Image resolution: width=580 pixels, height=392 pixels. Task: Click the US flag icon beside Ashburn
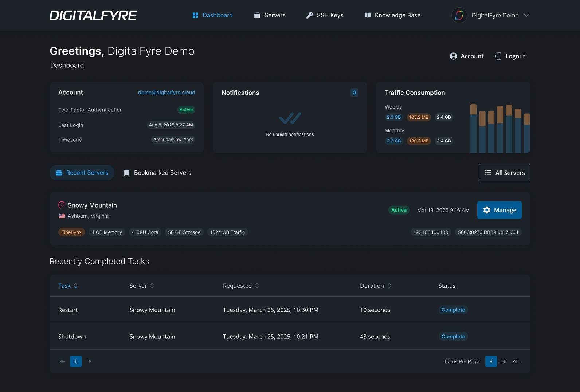(62, 216)
